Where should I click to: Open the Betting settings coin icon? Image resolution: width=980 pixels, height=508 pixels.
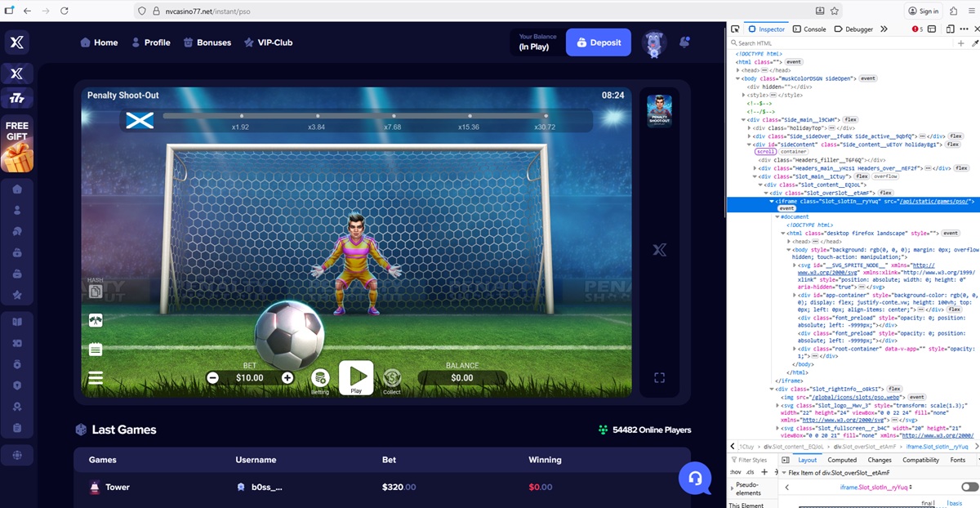[320, 378]
